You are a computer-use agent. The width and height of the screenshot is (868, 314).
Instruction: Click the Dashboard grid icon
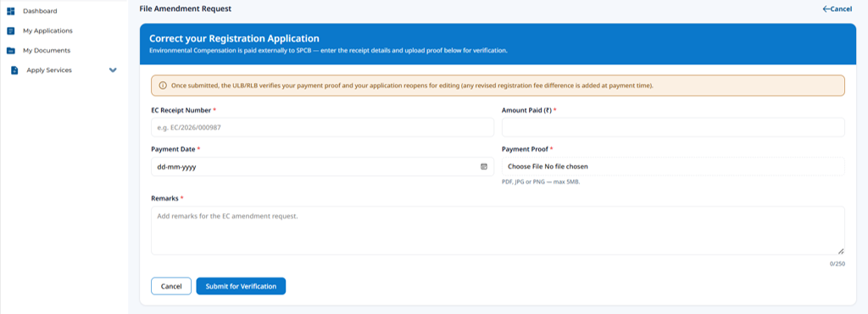(x=10, y=11)
